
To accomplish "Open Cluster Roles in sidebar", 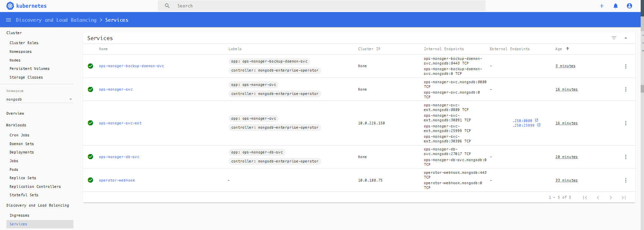I will click(x=24, y=43).
